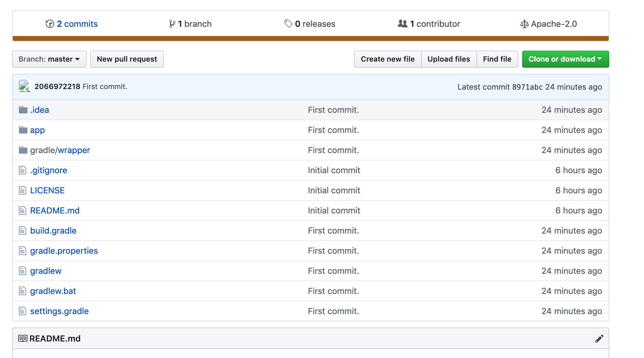Open the latest 'First commit.' message in header

tap(105, 87)
